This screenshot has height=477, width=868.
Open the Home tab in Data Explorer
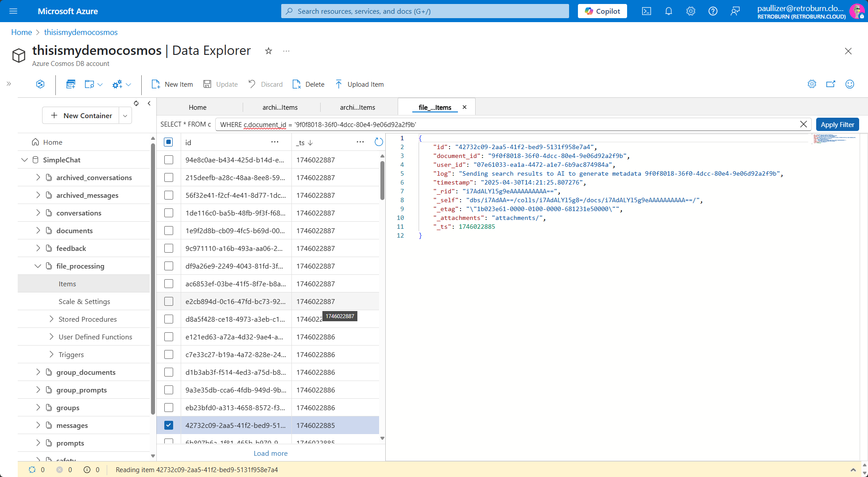198,107
